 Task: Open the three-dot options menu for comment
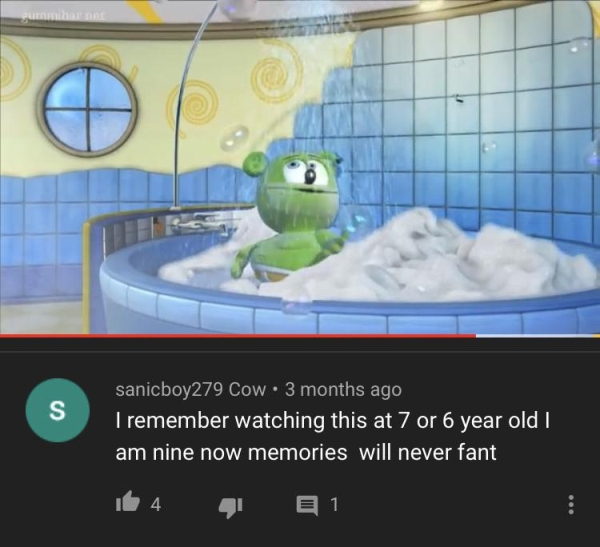pyautogui.click(x=571, y=505)
